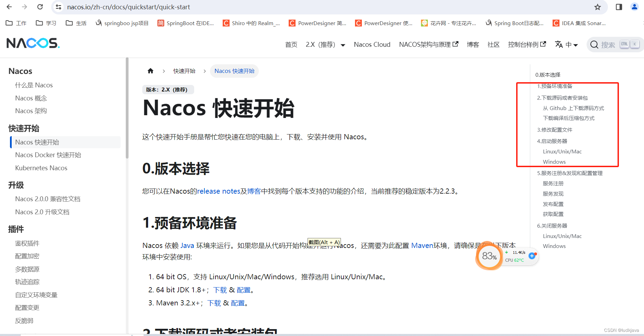
Task: Open the 学习 bookmark folder
Action: [x=46, y=23]
